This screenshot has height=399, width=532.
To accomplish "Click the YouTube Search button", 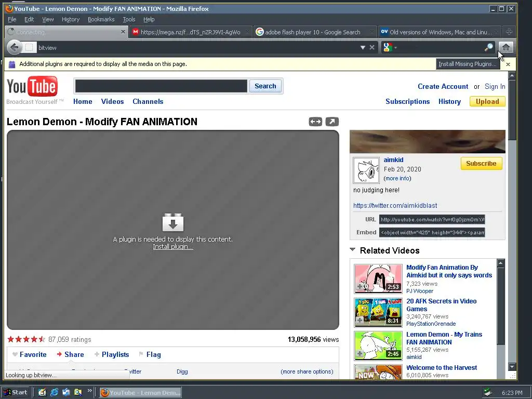I will [x=265, y=86].
